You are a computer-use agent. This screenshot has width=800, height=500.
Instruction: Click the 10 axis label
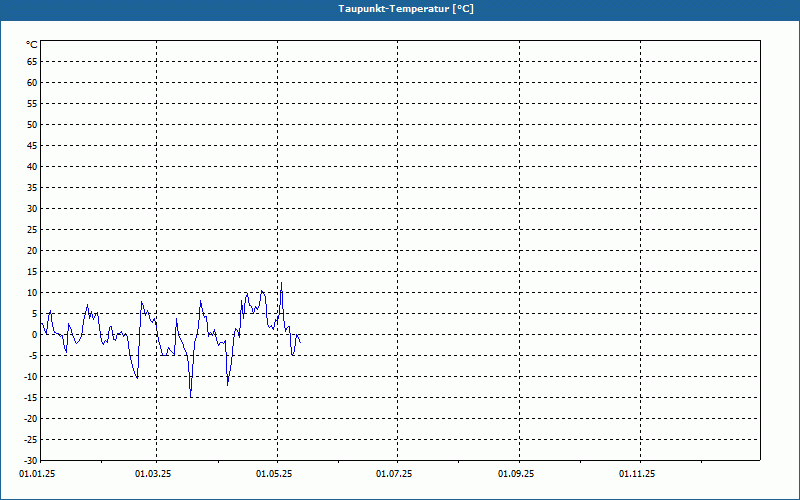32,292
